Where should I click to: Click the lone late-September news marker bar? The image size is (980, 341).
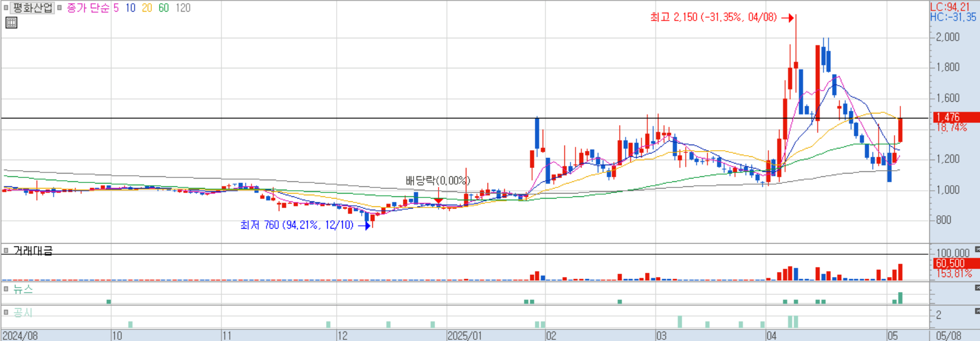pos(109,302)
